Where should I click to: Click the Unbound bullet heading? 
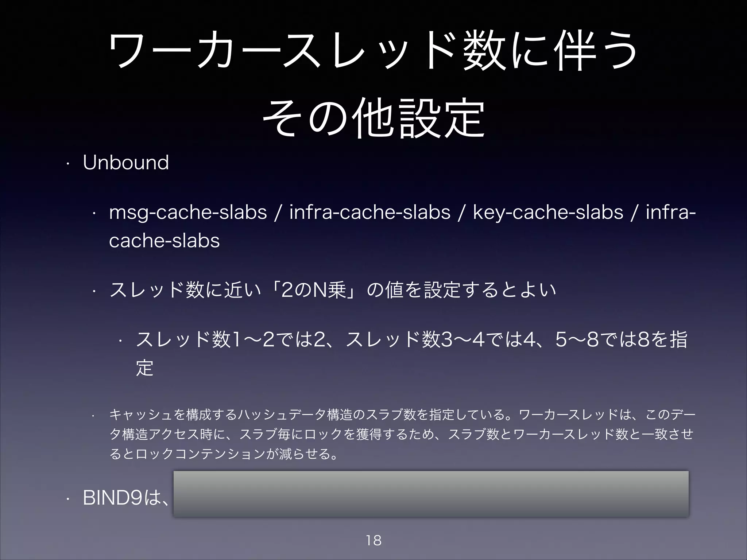(x=126, y=162)
